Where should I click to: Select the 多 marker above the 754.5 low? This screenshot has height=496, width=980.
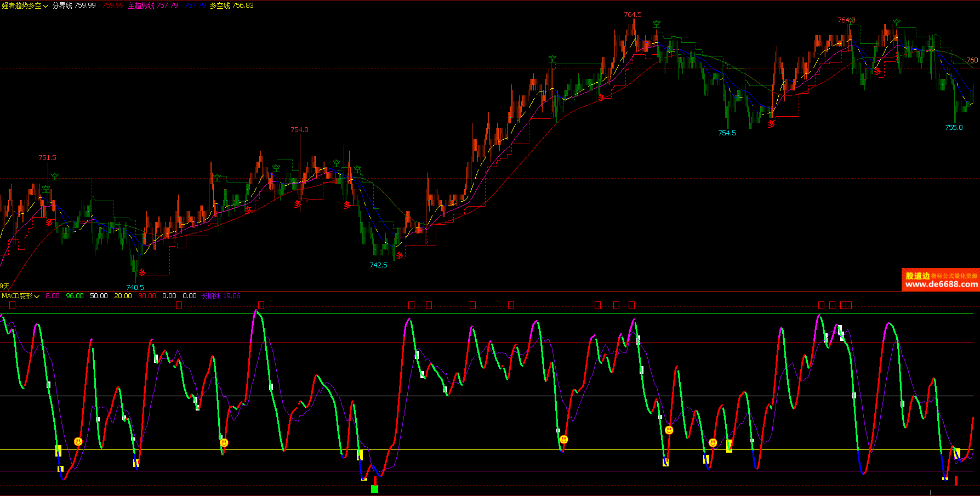click(x=771, y=124)
